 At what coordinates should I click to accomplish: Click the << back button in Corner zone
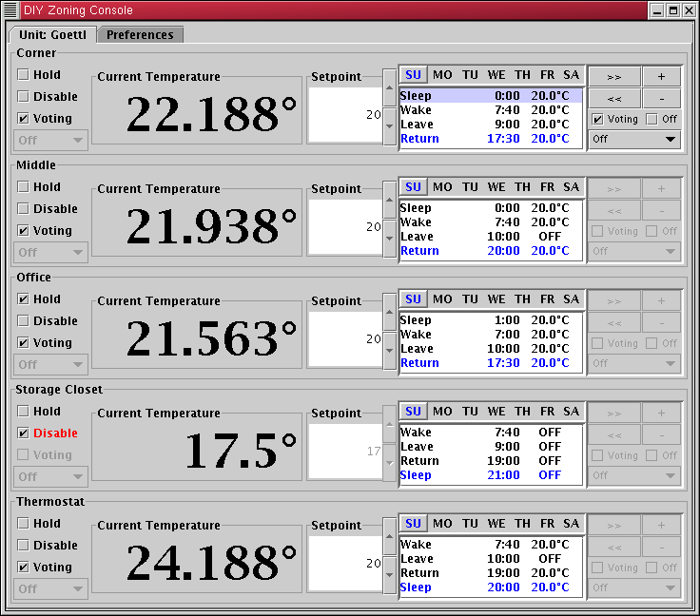pyautogui.click(x=613, y=98)
